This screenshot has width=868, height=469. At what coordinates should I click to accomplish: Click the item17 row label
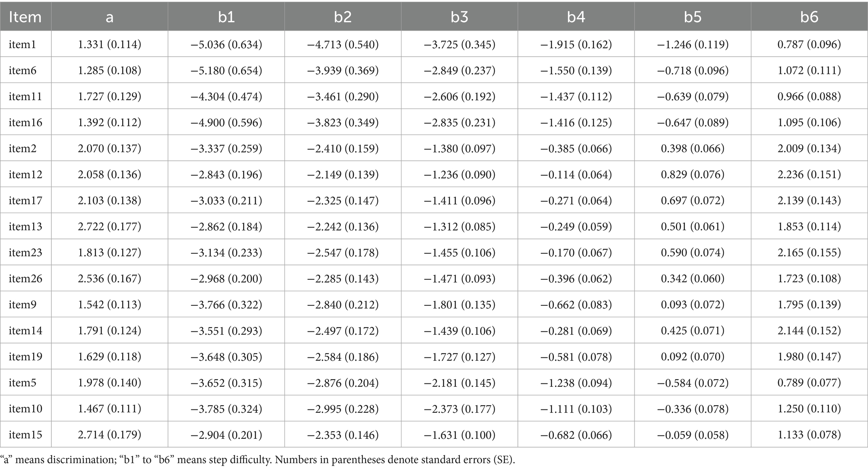(26, 201)
